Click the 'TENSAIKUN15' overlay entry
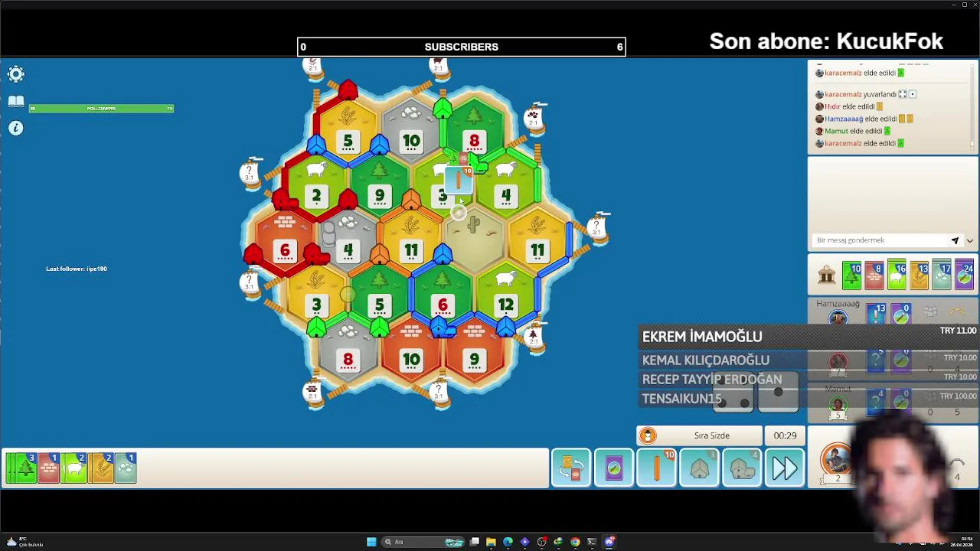This screenshot has height=551, width=980. (681, 399)
